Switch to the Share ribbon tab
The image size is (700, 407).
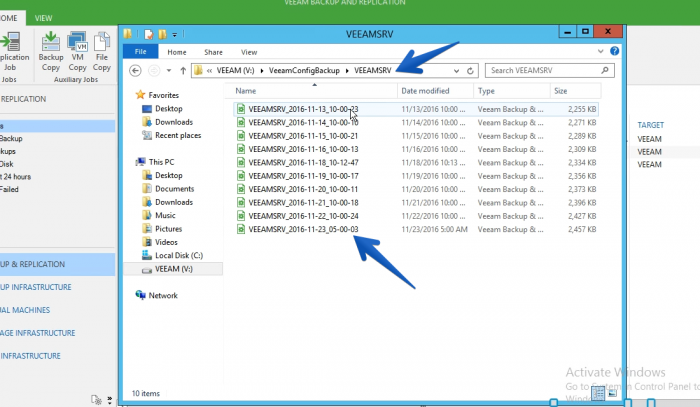[213, 52]
